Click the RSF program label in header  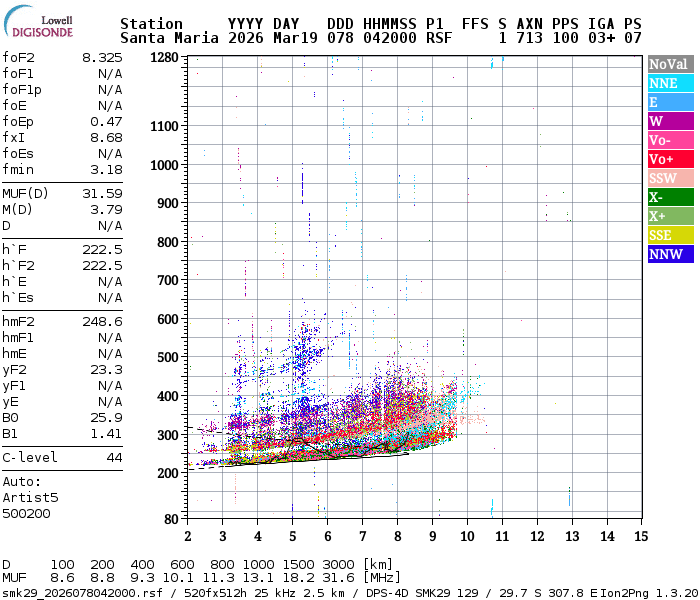439,38
